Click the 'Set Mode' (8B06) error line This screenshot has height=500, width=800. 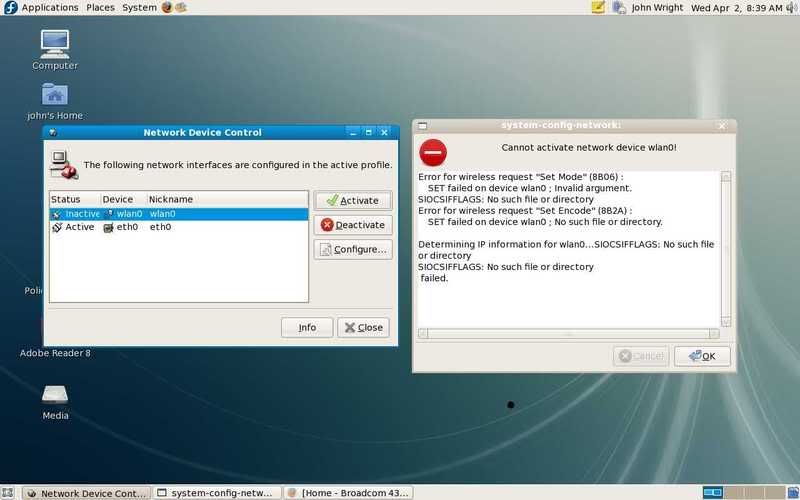click(x=520, y=177)
